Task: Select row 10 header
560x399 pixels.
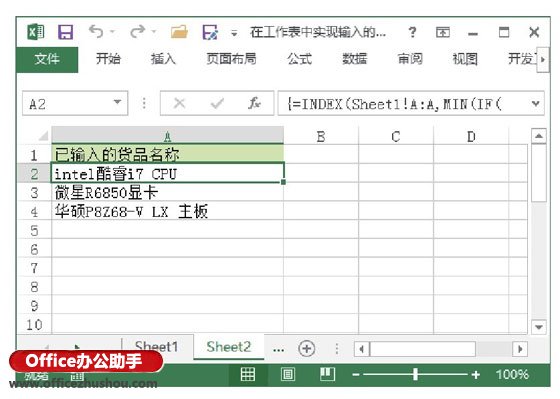Action: pos(34,324)
